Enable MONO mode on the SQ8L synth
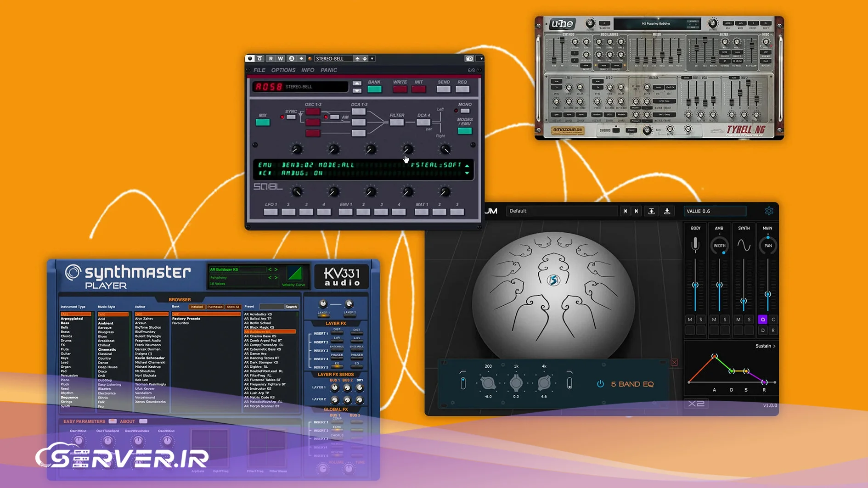868x488 pixels. pyautogui.click(x=465, y=111)
